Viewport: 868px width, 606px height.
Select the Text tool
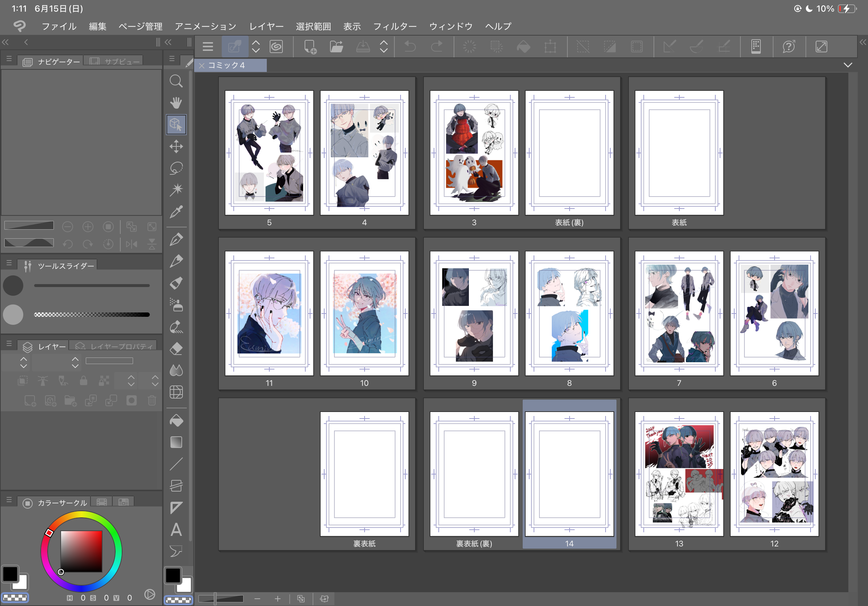176,530
